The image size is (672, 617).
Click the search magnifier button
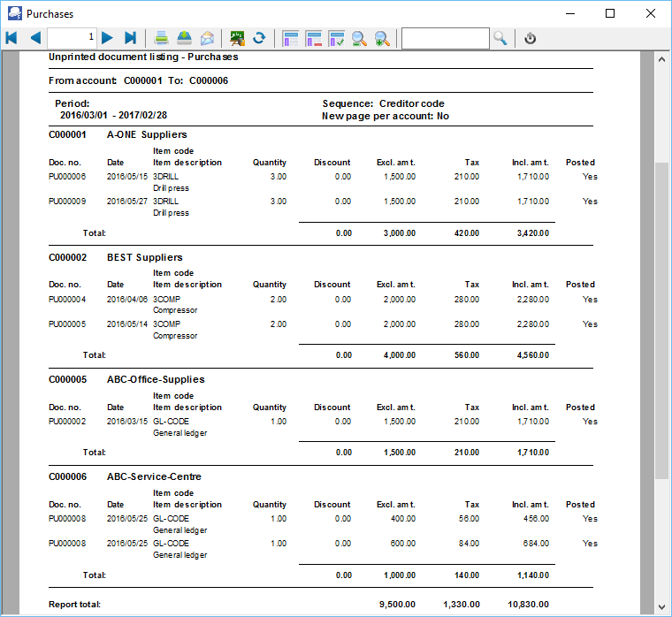[500, 38]
